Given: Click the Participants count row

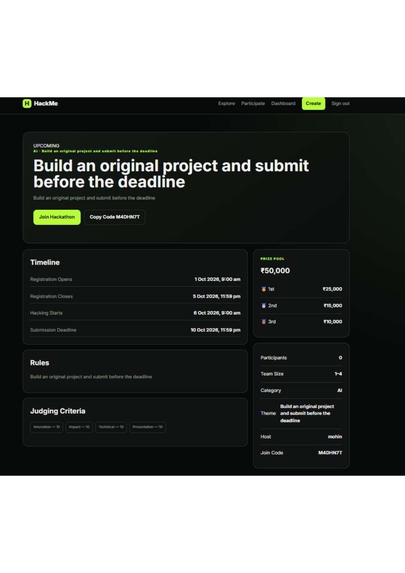Looking at the screenshot, I should [301, 358].
